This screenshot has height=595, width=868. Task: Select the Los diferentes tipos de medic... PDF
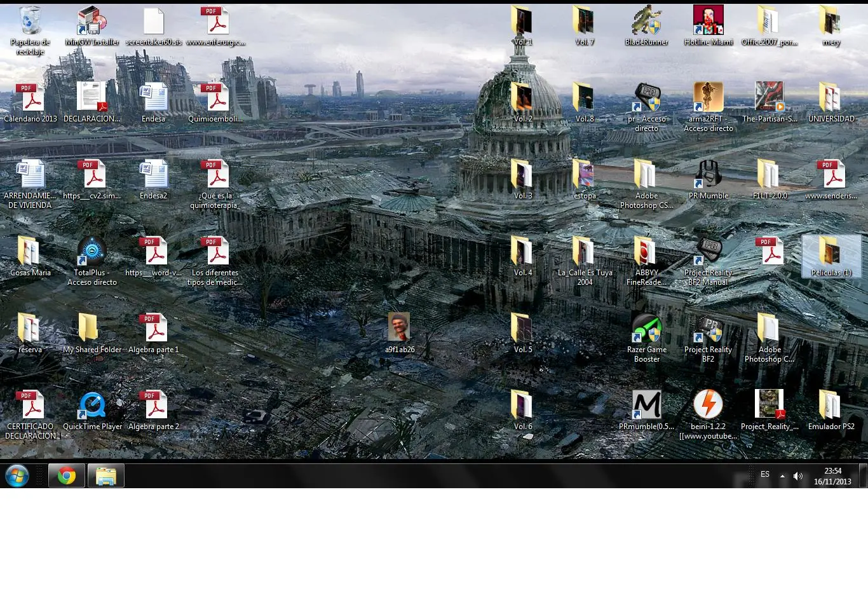point(215,261)
